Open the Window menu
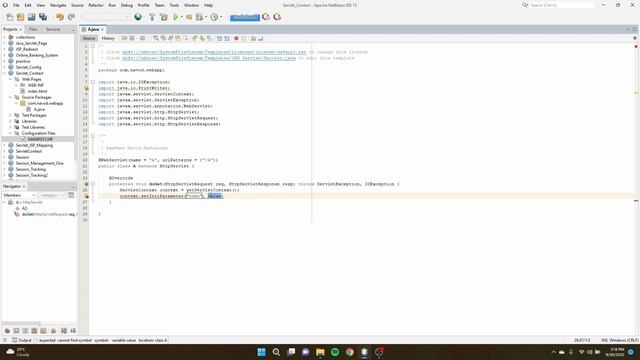 click(x=191, y=5)
